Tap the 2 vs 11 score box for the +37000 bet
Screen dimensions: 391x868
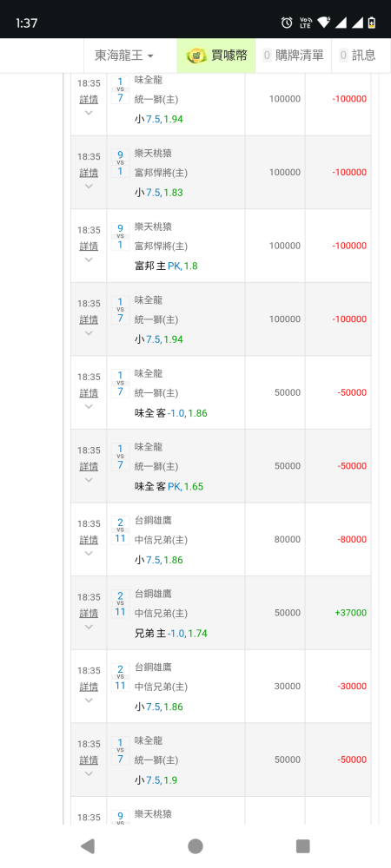120,603
